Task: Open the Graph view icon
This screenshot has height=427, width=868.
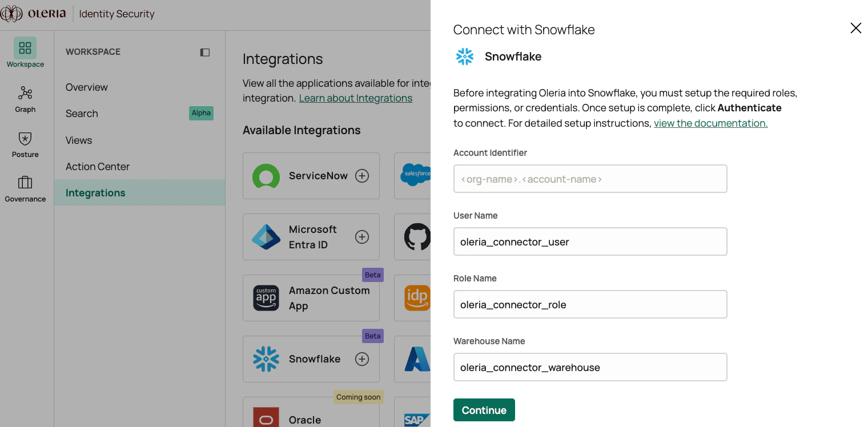Action: (25, 93)
